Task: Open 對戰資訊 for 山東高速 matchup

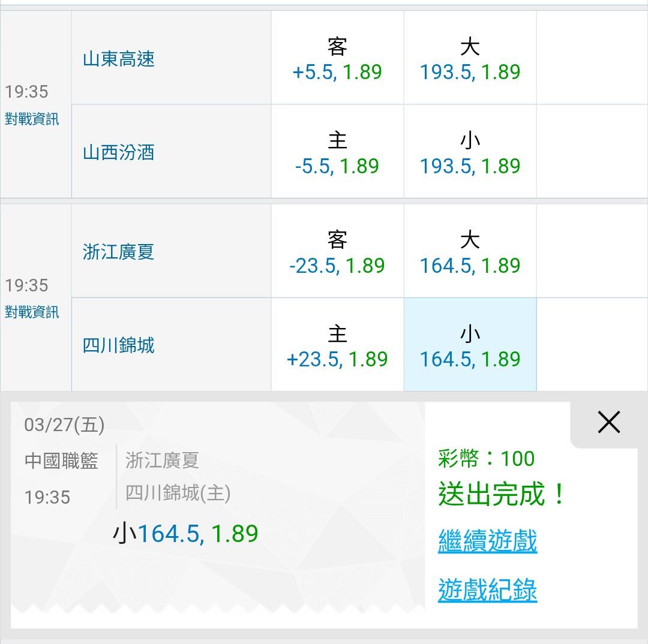Action: [32, 119]
